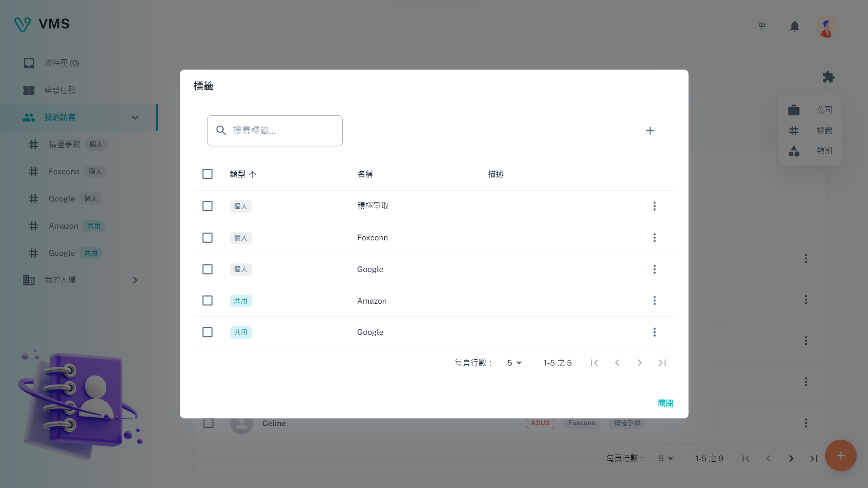Viewport: 868px width, 488px height.
Task: Click the puzzle piece extensions icon
Action: pyautogui.click(x=828, y=77)
